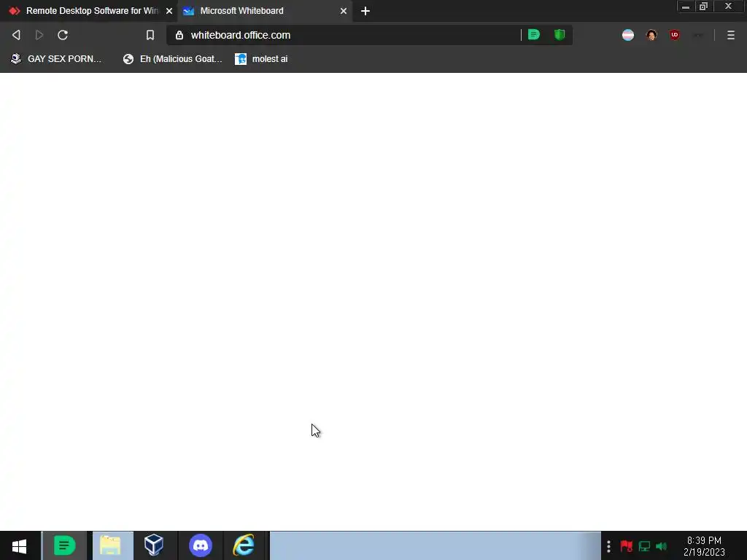
Task: Open the green shield icon in address bar
Action: point(560,35)
